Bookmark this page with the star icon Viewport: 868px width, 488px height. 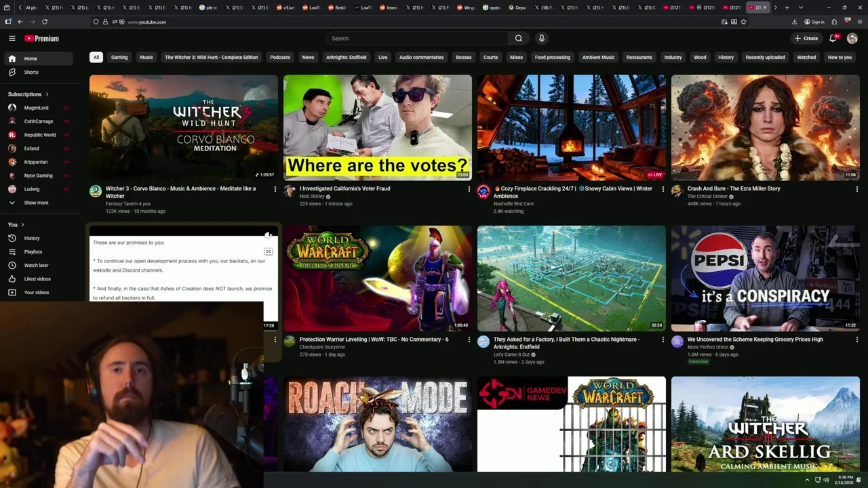pos(743,22)
